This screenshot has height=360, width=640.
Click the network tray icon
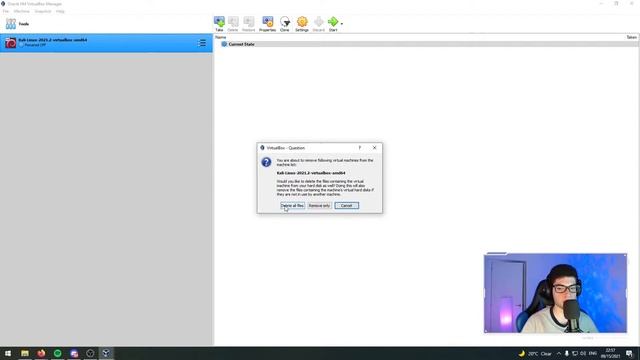[575, 353]
